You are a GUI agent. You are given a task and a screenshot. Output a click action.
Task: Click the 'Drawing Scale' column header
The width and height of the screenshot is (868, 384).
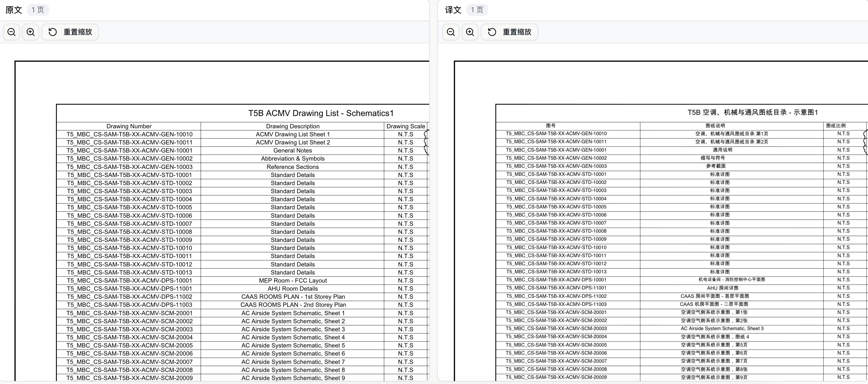tap(406, 126)
